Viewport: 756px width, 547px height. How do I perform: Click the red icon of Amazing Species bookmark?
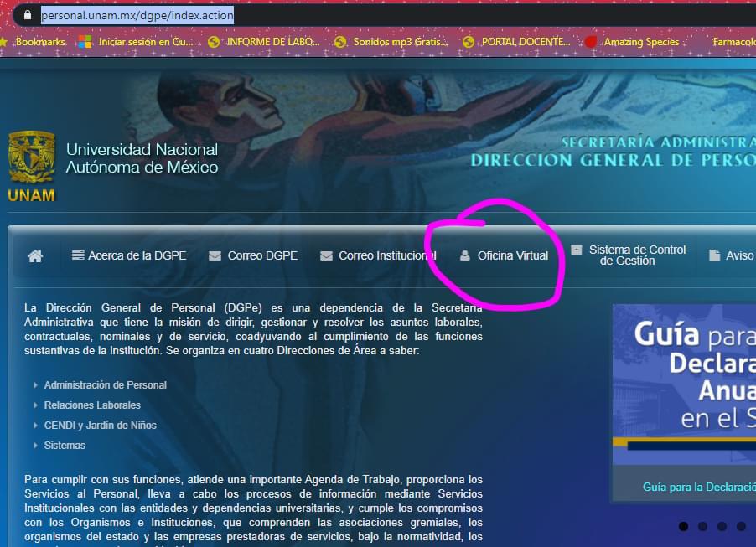[x=591, y=42]
